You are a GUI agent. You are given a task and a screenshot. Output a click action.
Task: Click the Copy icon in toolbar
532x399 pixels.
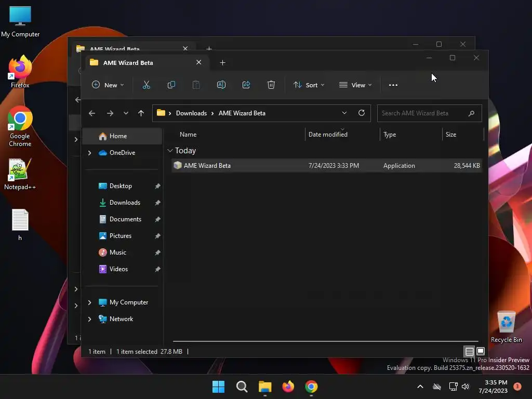pos(171,85)
